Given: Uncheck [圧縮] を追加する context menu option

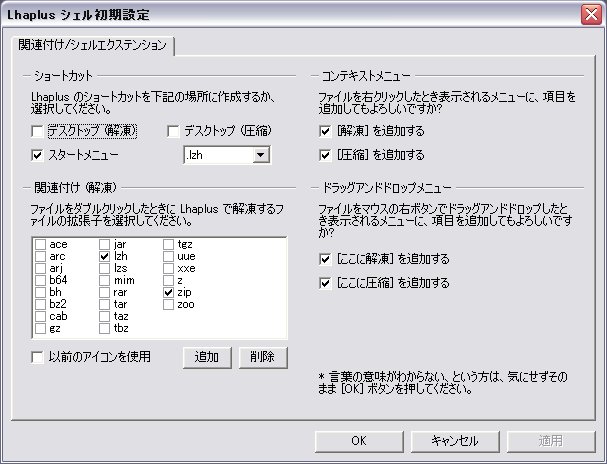Looking at the screenshot, I should point(325,156).
